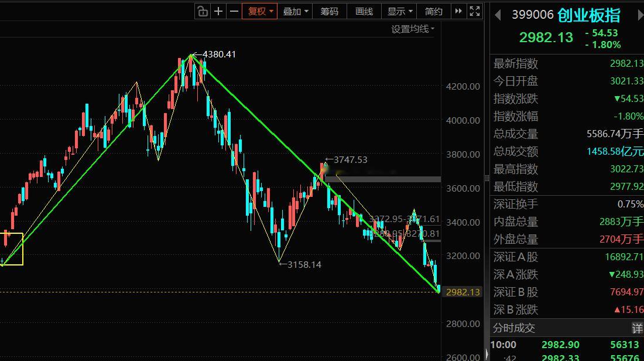Click the 最高指数 value 3022.73
Screen dimensions: 644x361
coord(626,169)
